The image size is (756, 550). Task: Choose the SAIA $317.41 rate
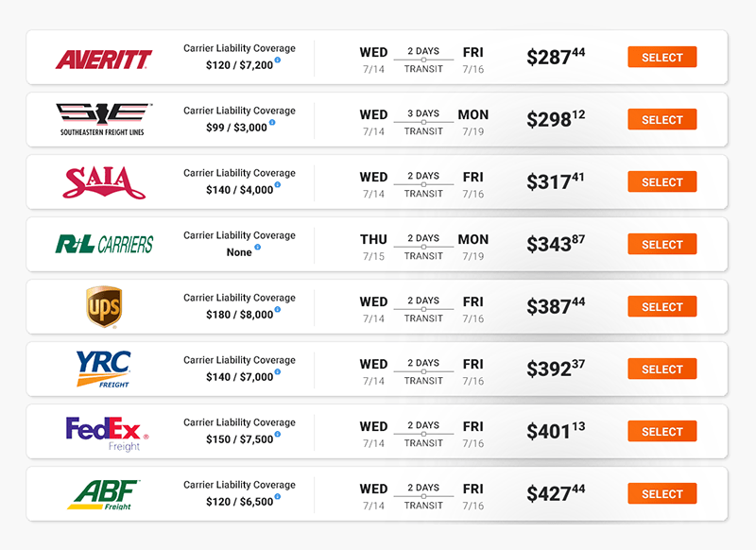(x=661, y=182)
